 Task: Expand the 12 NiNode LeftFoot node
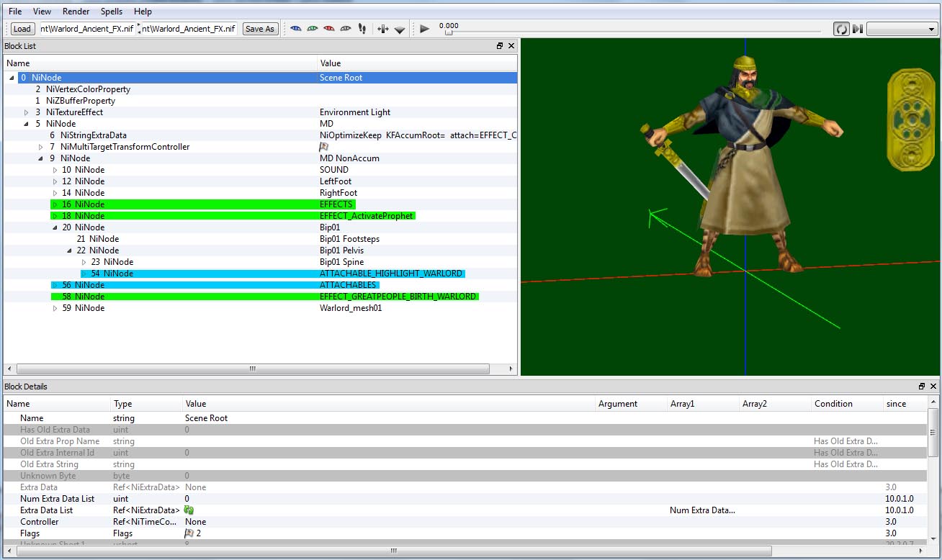click(55, 181)
